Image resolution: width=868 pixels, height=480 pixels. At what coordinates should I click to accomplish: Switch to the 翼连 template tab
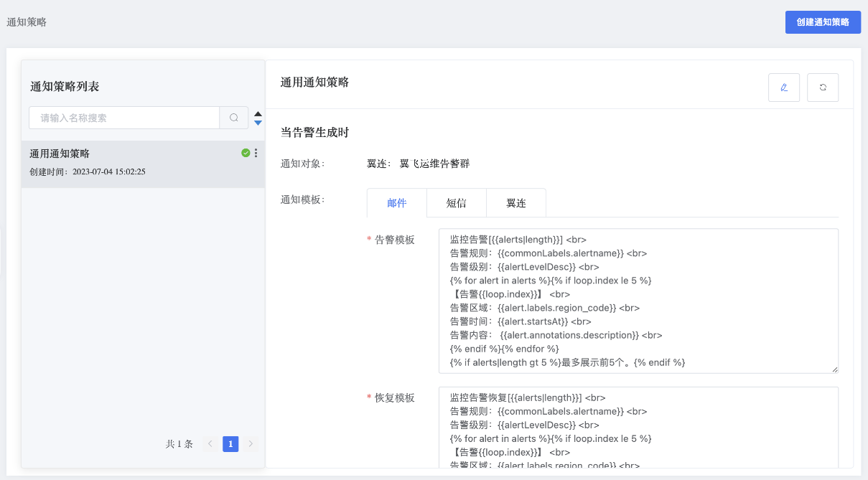pyautogui.click(x=515, y=203)
